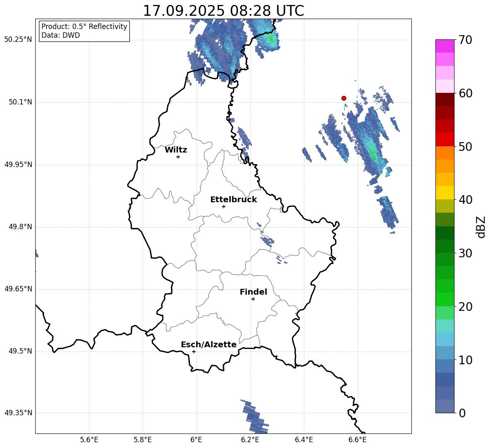Click the Findel cross marker
Viewport: 491px width, 448px height.
pyautogui.click(x=253, y=299)
